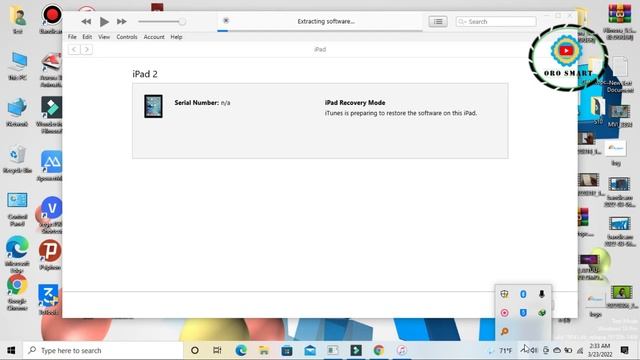
Task: Open the View menu
Action: pyautogui.click(x=104, y=37)
